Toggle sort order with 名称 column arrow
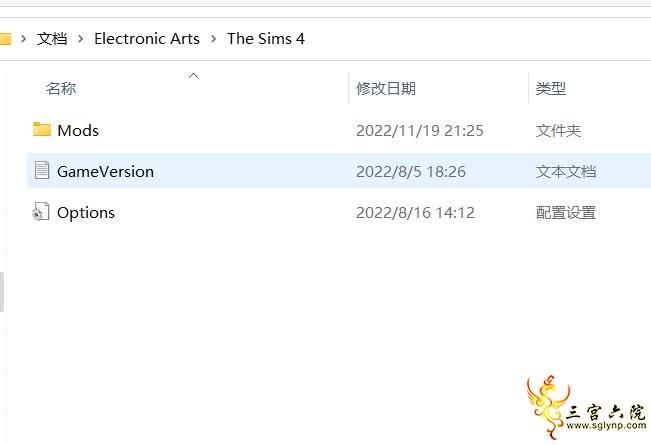 (193, 76)
